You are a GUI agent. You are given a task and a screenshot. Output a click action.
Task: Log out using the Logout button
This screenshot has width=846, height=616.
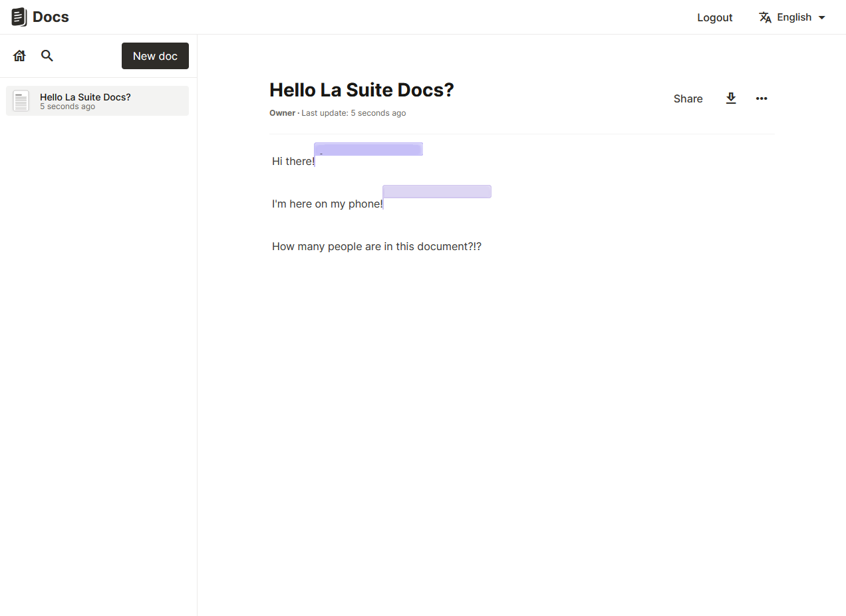pyautogui.click(x=714, y=17)
